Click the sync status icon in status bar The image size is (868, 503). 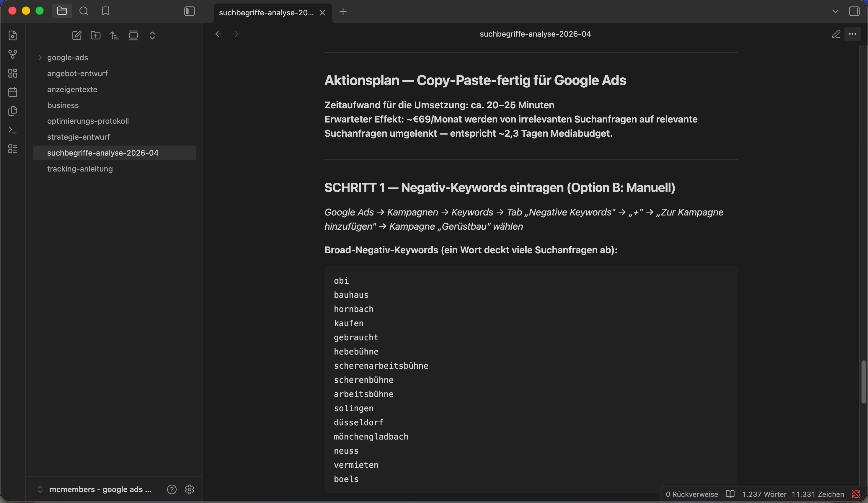(856, 494)
